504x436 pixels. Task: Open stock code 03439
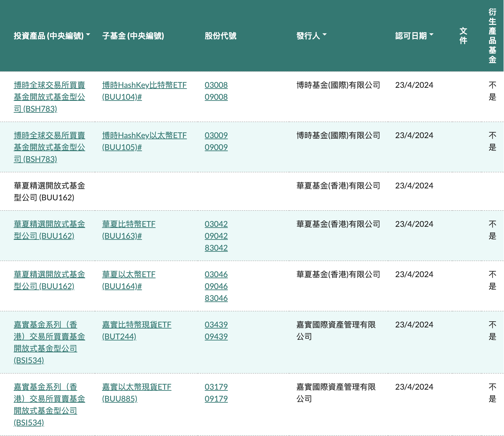tap(216, 325)
